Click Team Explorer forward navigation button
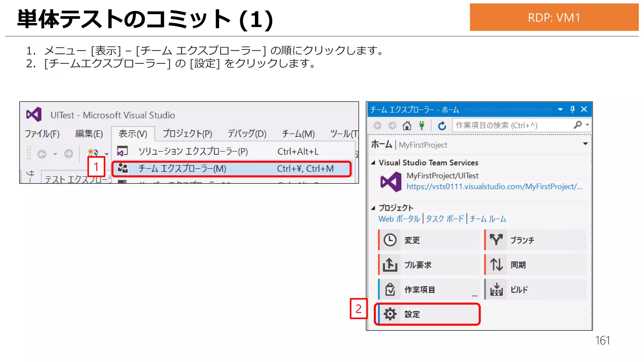This screenshot has height=362, width=644. 392,126
